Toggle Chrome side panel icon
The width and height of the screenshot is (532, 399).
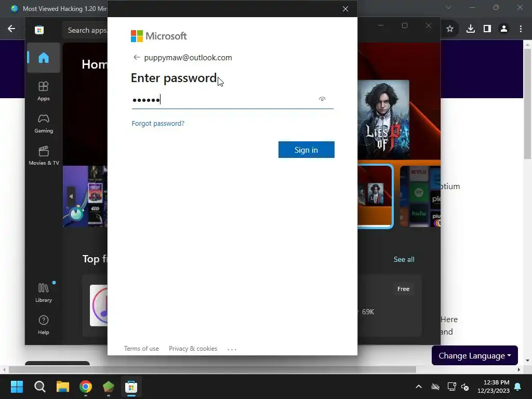click(487, 29)
